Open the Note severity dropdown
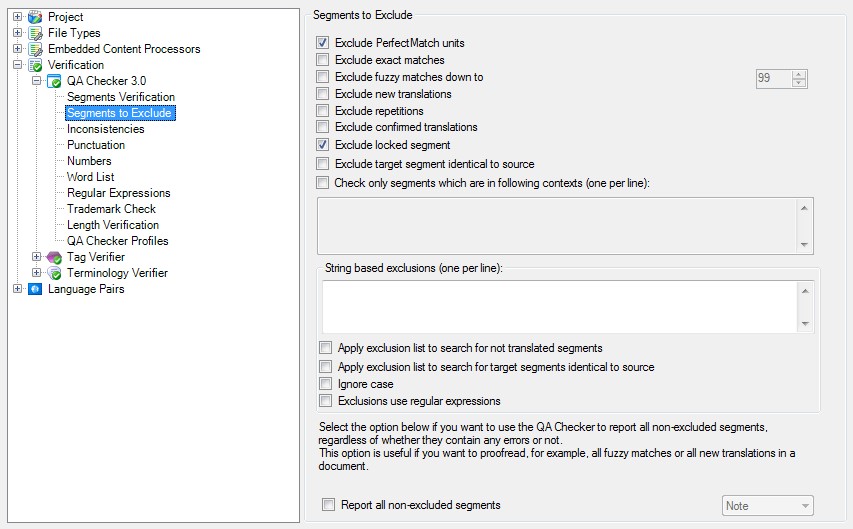Screen dimensions: 853x529 click(767, 506)
